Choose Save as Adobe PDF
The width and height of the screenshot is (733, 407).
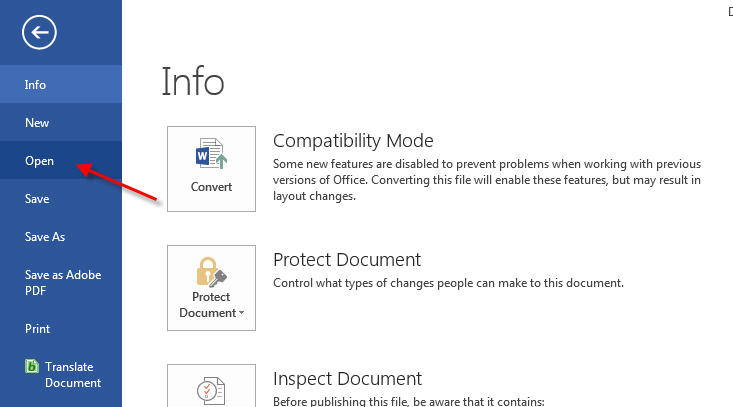tap(62, 282)
